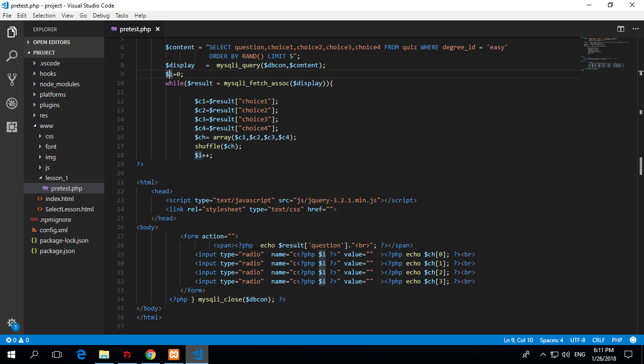Click errors and warnings indicator in status bar
The width and height of the screenshot is (644, 364).
[18, 340]
